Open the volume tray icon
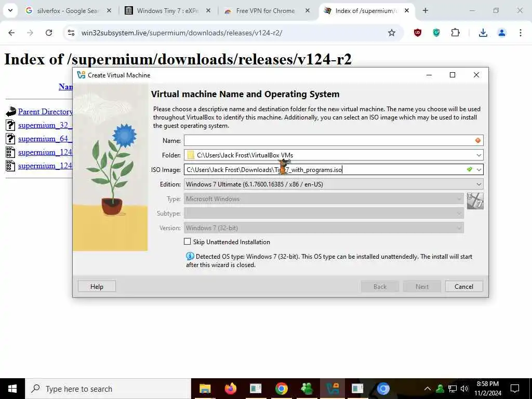Image resolution: width=532 pixels, height=399 pixels. pyautogui.click(x=464, y=389)
